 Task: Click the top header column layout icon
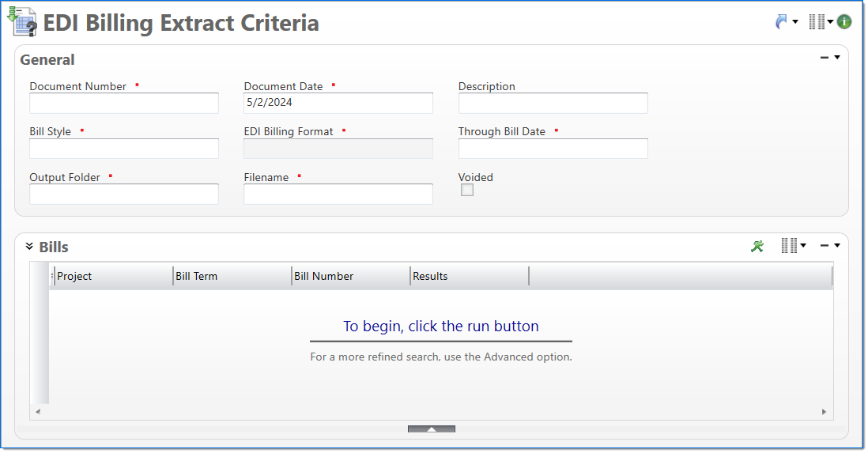[x=817, y=22]
